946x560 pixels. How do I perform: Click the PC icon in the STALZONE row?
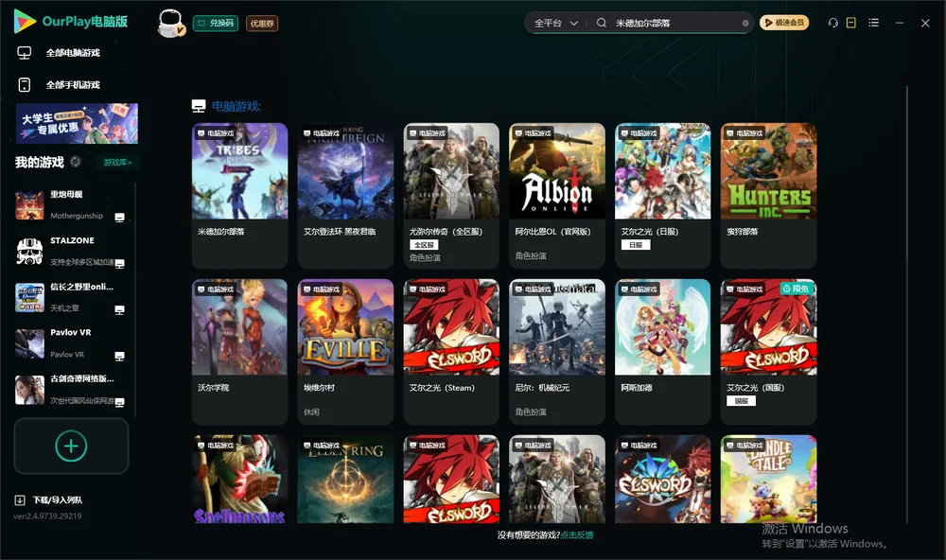point(119,263)
